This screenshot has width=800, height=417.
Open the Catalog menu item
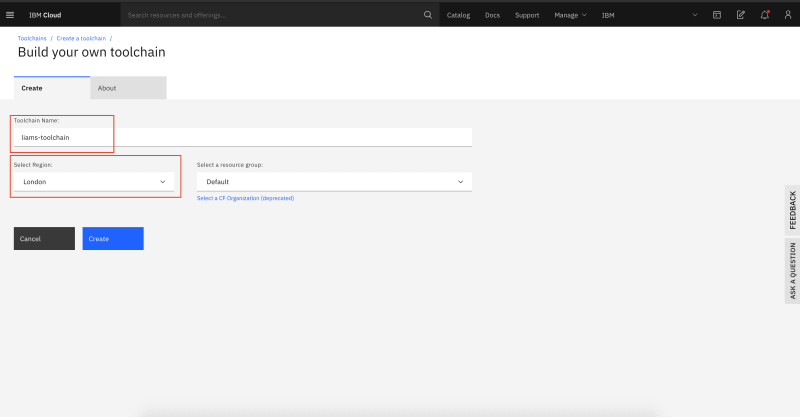pos(458,15)
